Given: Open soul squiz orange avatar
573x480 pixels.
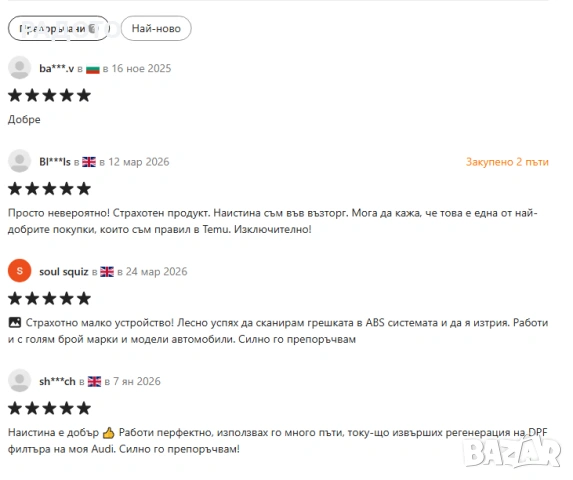Looking at the screenshot, I should 19,271.
